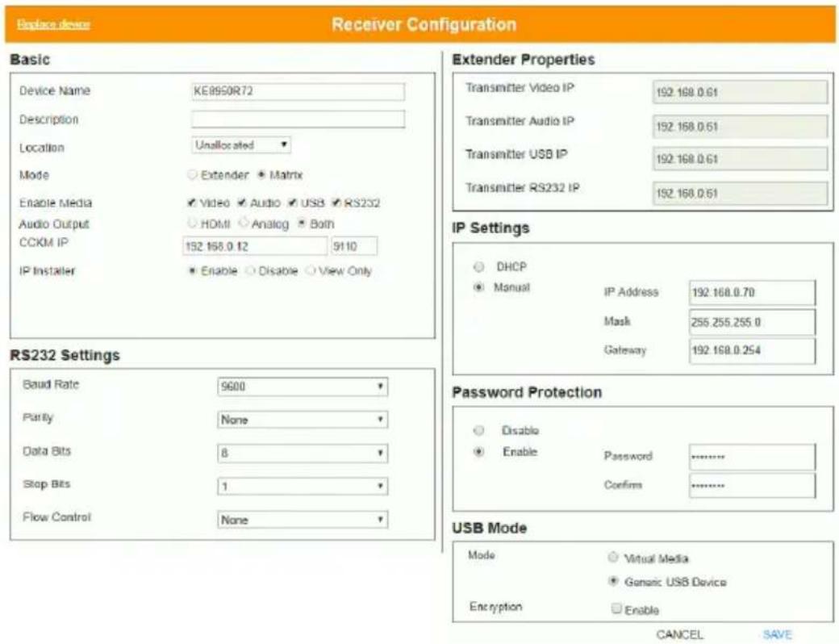This screenshot has height=644, width=839.
Task: Click the RS232 Settings heading
Action: pos(65,355)
